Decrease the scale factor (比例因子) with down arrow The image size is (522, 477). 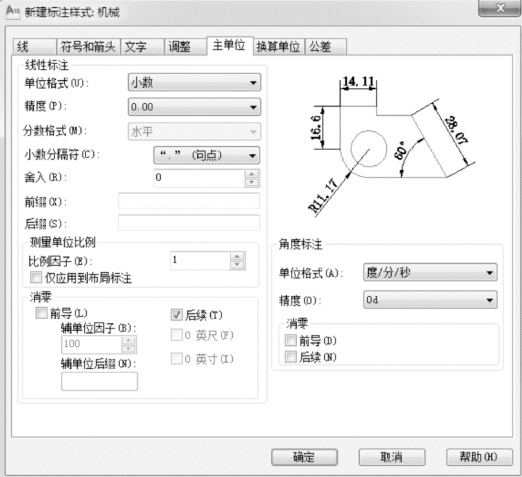[x=237, y=265]
